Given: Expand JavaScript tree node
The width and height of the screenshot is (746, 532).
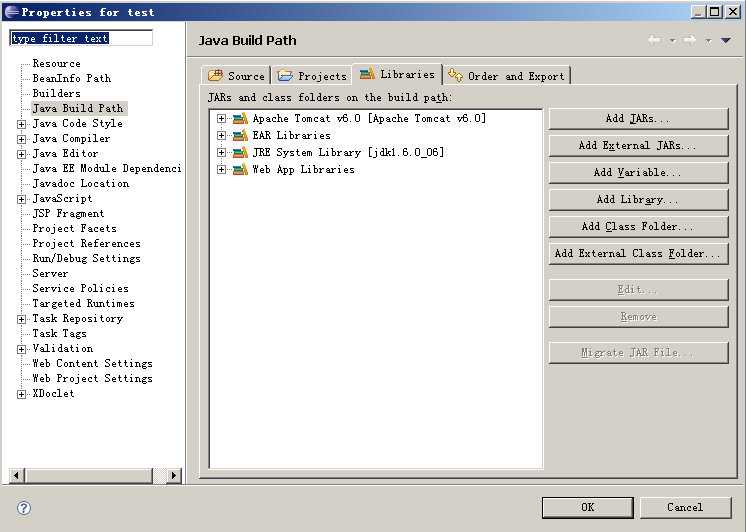Looking at the screenshot, I should 21,199.
